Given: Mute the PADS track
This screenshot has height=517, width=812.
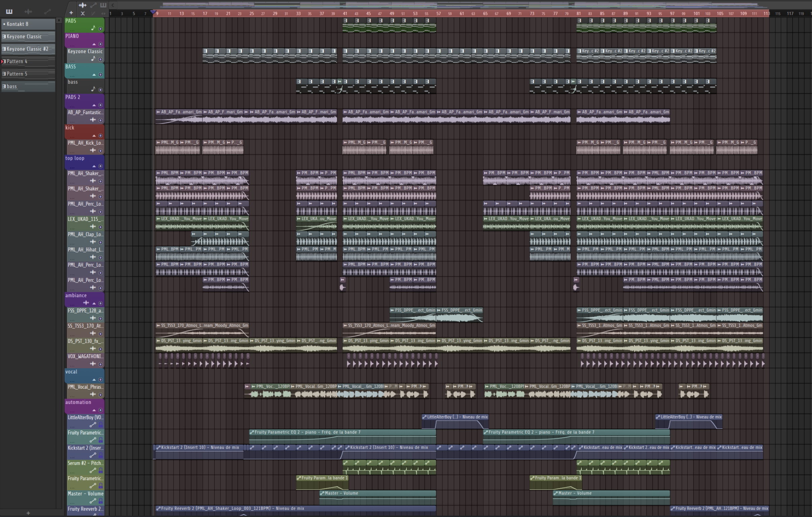Looking at the screenshot, I should click(100, 29).
